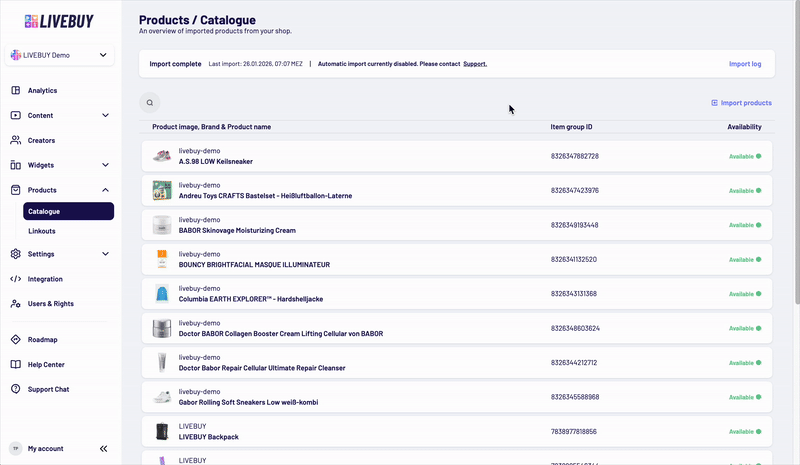The height and width of the screenshot is (465, 800).
Task: Click the Users & Rights icon
Action: pos(16,304)
